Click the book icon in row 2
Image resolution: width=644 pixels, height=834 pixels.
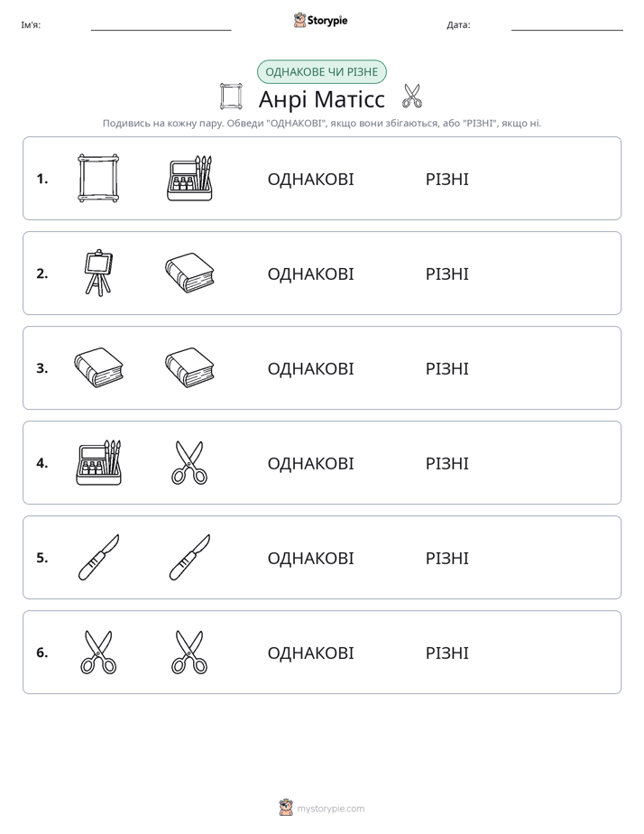(189, 273)
